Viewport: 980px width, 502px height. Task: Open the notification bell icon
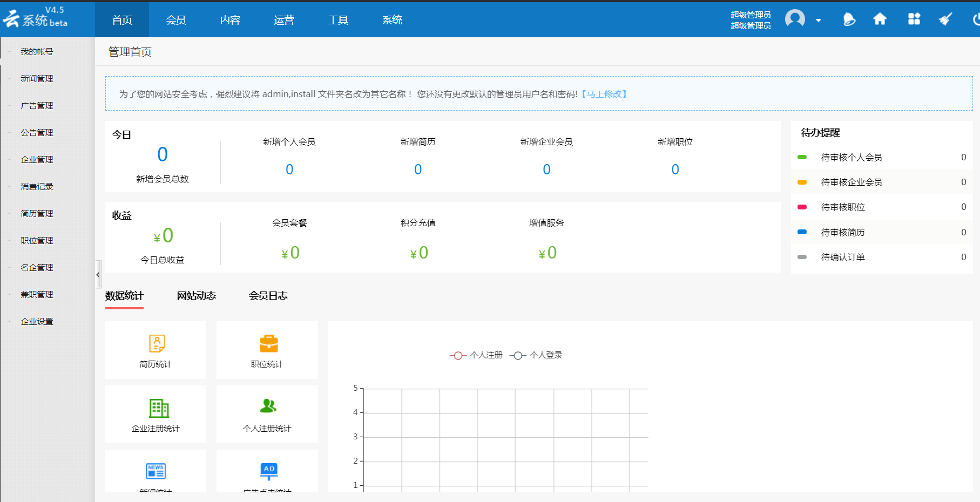tap(848, 19)
